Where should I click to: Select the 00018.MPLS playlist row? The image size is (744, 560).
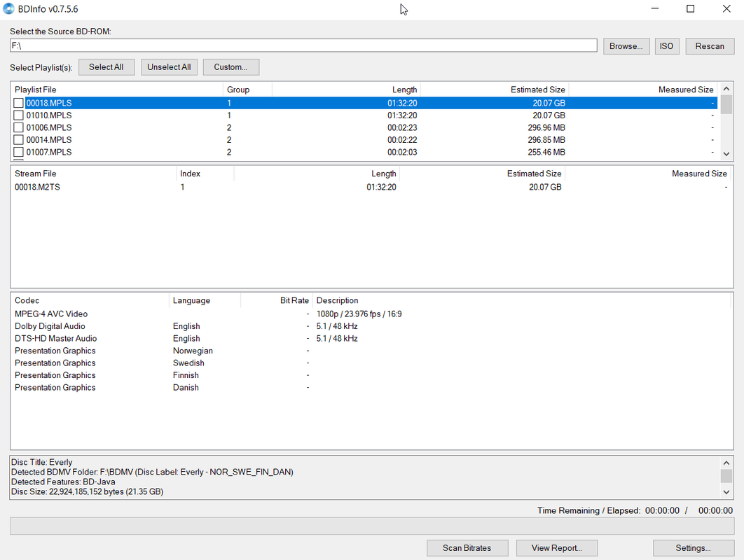[x=364, y=103]
